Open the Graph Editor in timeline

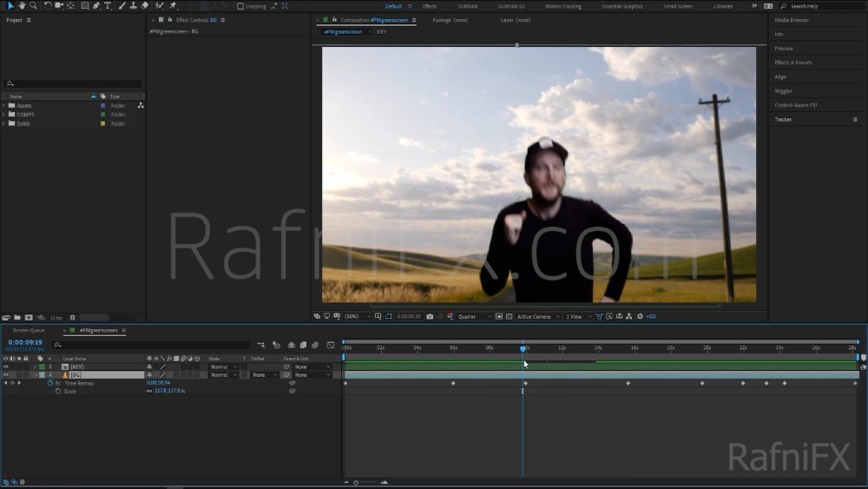point(331,345)
